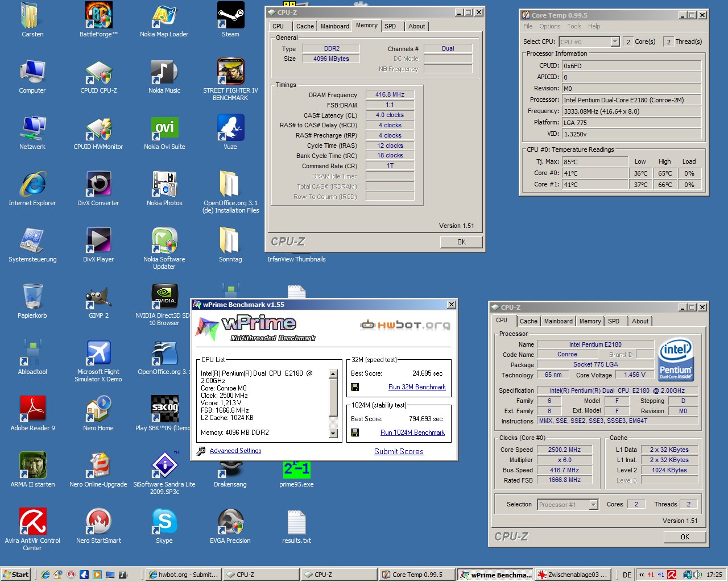Expand hidden tray icons chevron
Screen dimensions: 728x582
click(642, 575)
